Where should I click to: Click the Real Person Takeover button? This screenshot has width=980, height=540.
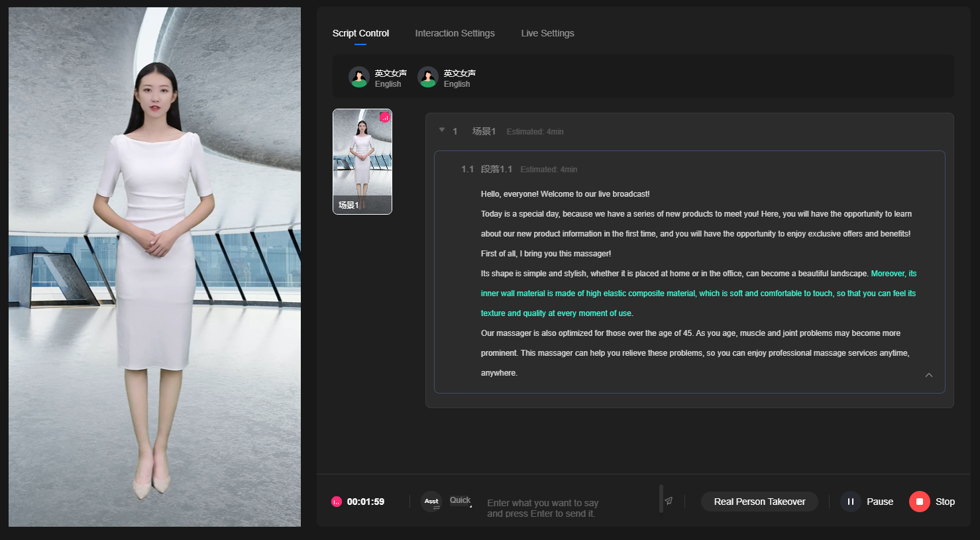(759, 502)
